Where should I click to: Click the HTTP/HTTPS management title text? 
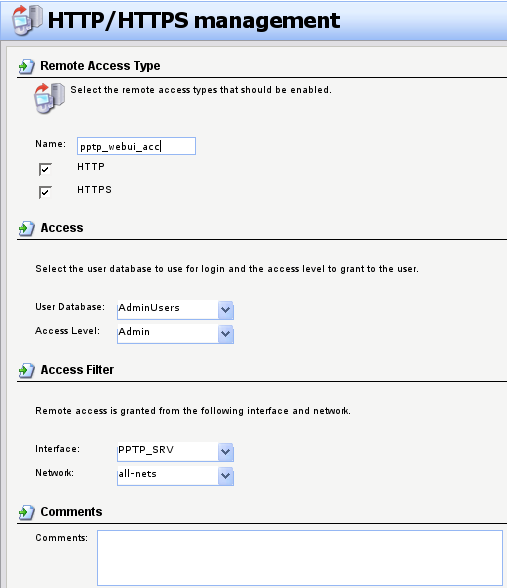pyautogui.click(x=194, y=21)
